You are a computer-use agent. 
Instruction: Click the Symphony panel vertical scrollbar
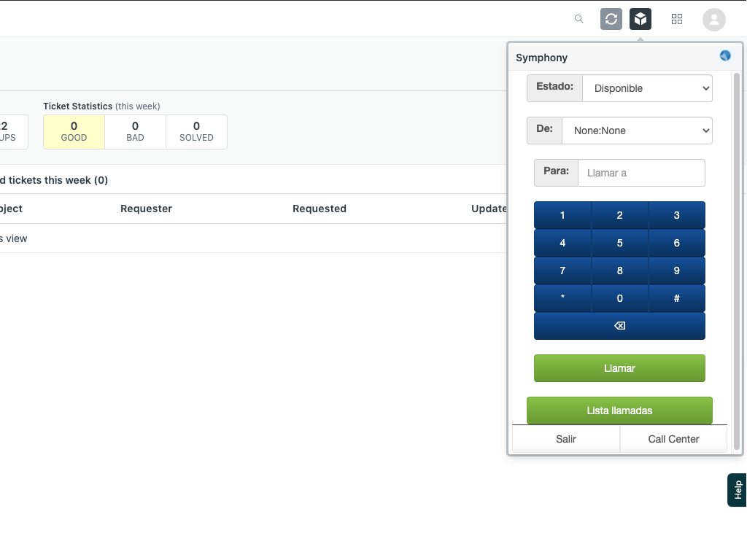click(737, 255)
